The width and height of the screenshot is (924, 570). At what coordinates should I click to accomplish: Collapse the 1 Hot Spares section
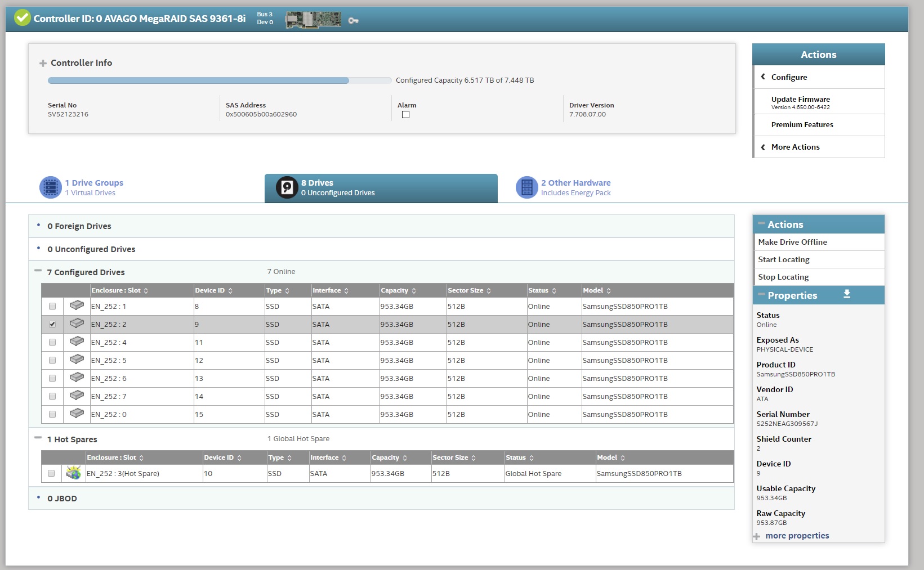coord(38,438)
